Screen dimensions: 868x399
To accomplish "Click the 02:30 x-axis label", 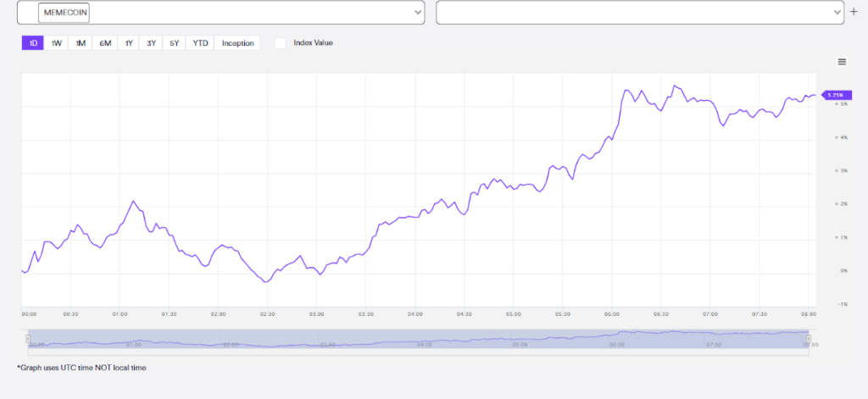I will coord(267,313).
